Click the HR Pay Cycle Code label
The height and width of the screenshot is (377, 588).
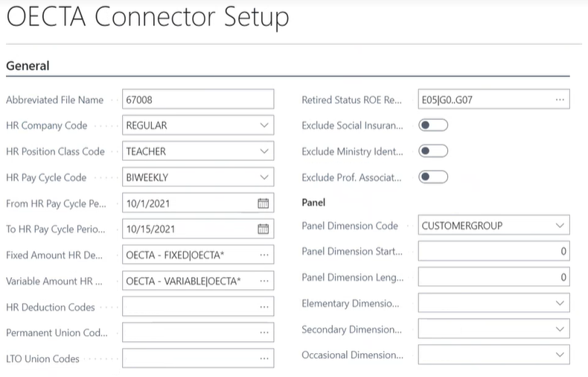(x=46, y=177)
